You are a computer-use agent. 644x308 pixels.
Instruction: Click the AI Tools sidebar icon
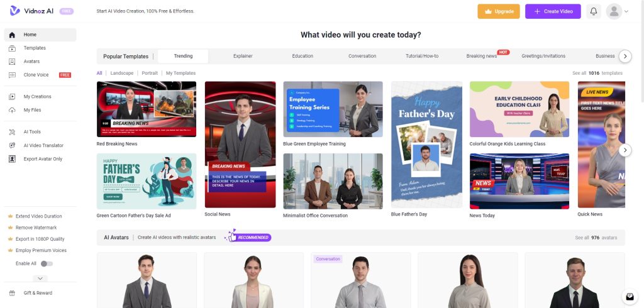tap(12, 132)
